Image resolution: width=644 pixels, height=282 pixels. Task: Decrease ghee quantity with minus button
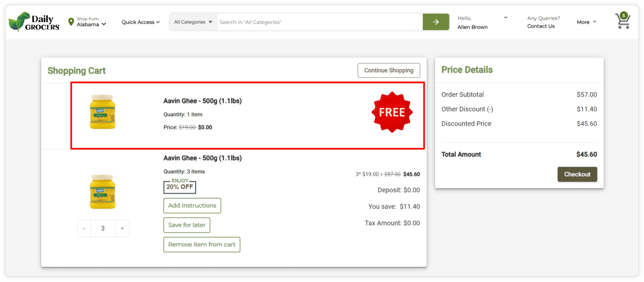click(x=84, y=228)
